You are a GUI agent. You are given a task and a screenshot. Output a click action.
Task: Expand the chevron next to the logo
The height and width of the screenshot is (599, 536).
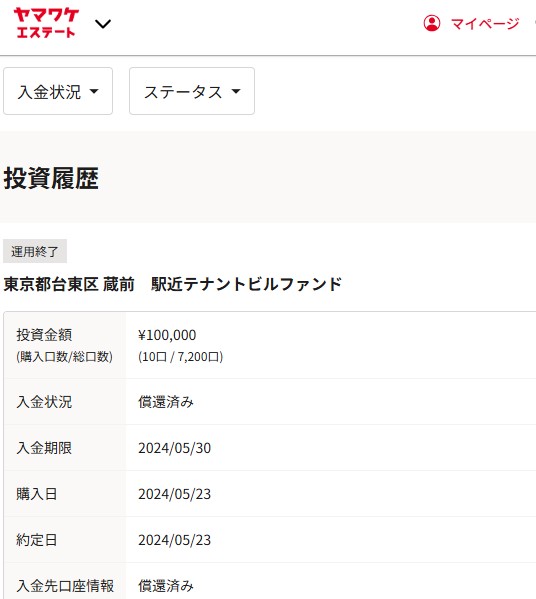103,24
